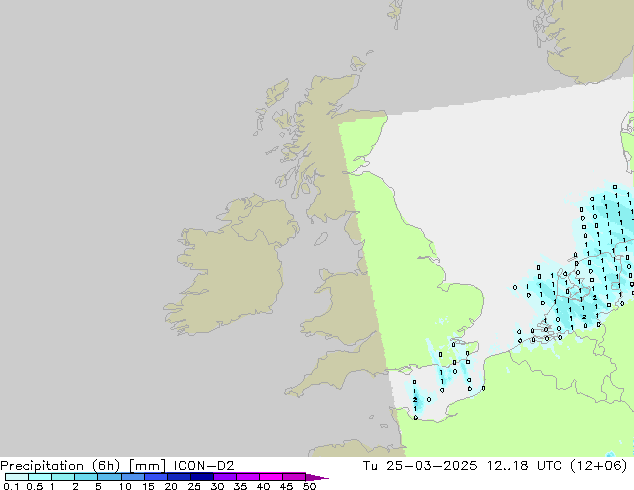Screen dimensions: 634x490
Task: Click the '0.5' legend scale label
Action: [34, 486]
